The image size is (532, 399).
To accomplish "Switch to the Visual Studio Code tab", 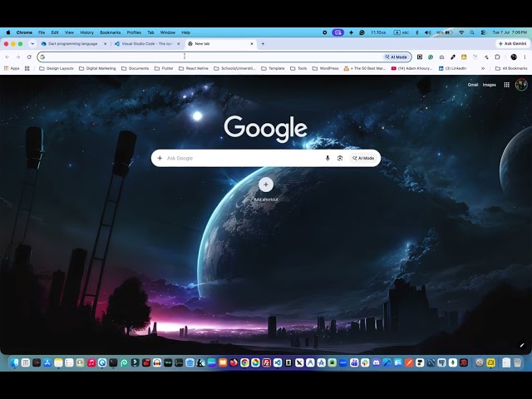I will [x=147, y=44].
